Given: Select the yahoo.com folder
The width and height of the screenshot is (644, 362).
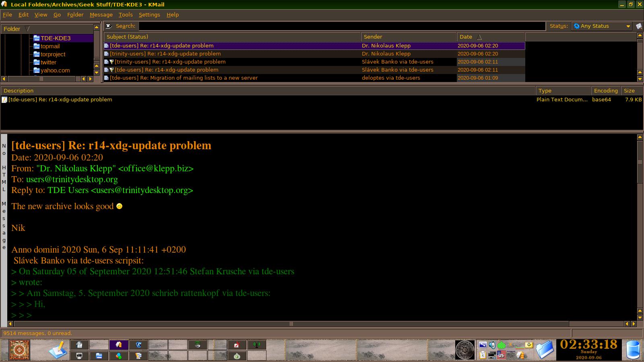Looking at the screenshot, I should pyautogui.click(x=55, y=70).
